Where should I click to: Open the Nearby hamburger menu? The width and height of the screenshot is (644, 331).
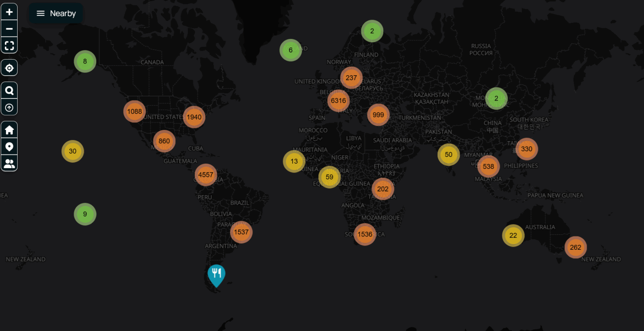coord(56,13)
